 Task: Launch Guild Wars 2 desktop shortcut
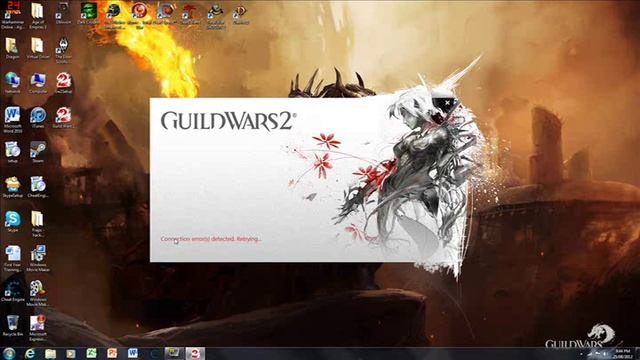tap(63, 118)
